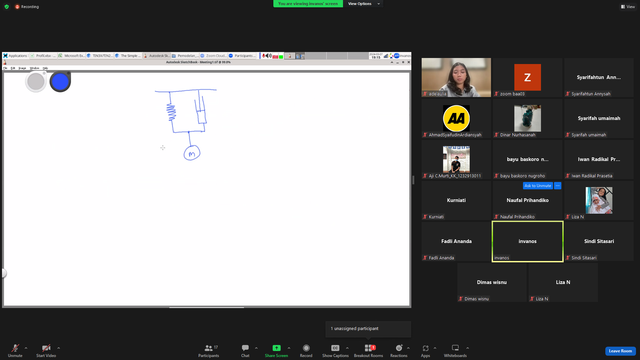
Task: Switch to Autodesk SketchBook taskbar item
Action: pos(157,56)
